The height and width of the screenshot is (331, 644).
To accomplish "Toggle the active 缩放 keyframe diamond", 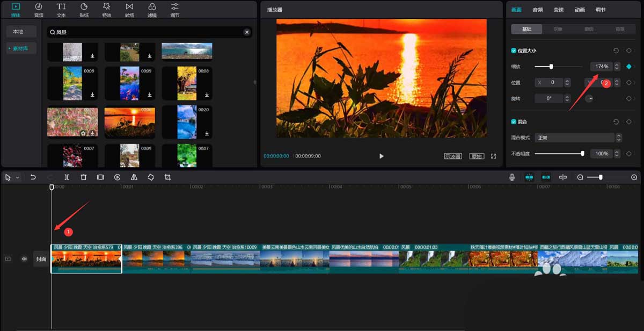I will [x=628, y=67].
